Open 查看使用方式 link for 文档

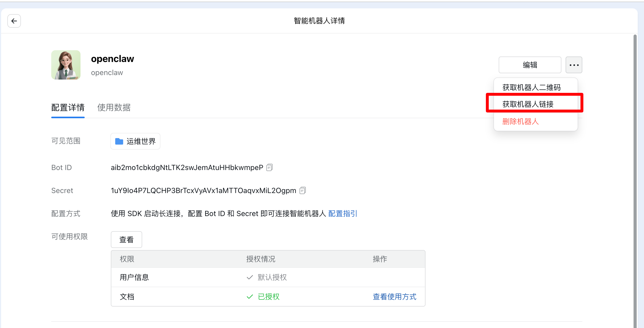click(394, 297)
